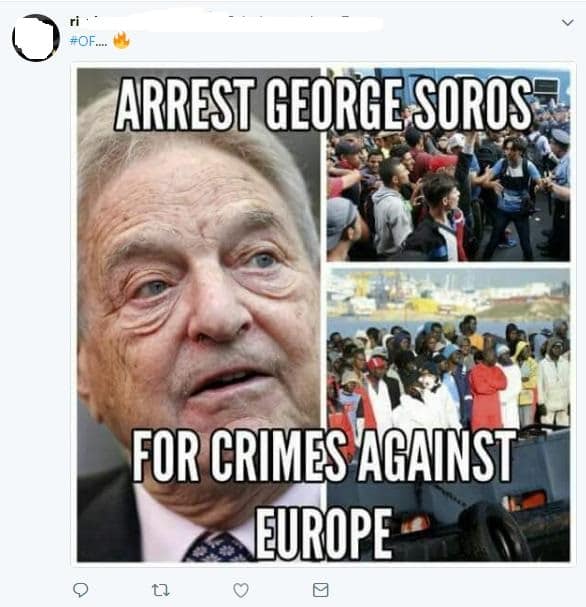Click the "FOR CRIMES AGAINST" caption line
586x607 pixels.
(324, 456)
